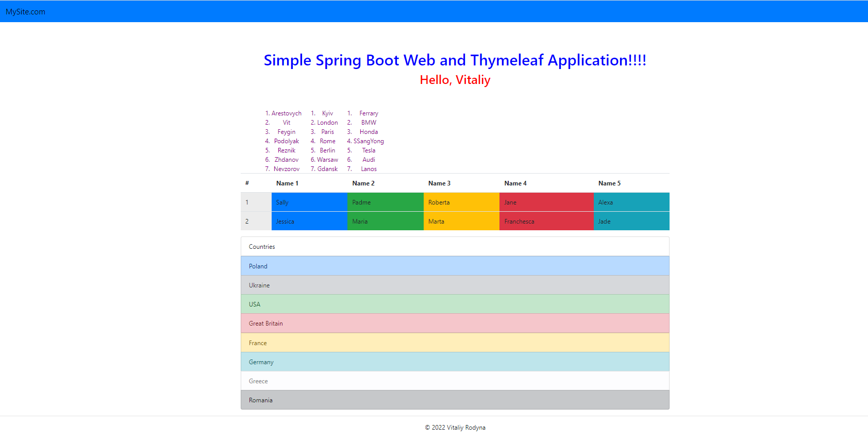This screenshot has width=868, height=442.
Task: Click the Name 2 column header
Action: pos(386,183)
